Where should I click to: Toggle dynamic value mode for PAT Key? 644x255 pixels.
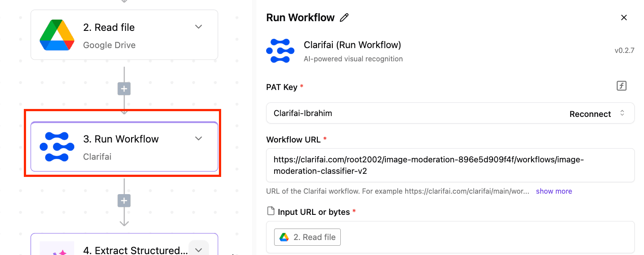click(621, 86)
